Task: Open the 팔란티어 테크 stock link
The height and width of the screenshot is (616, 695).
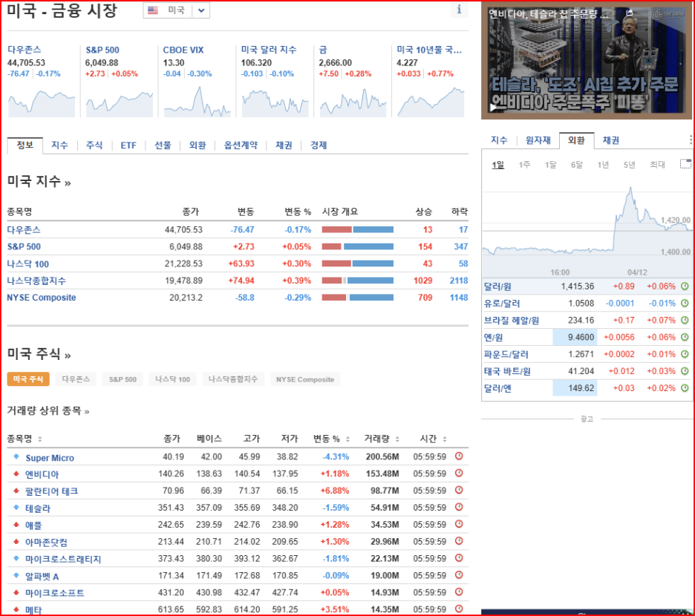Action: point(51,491)
